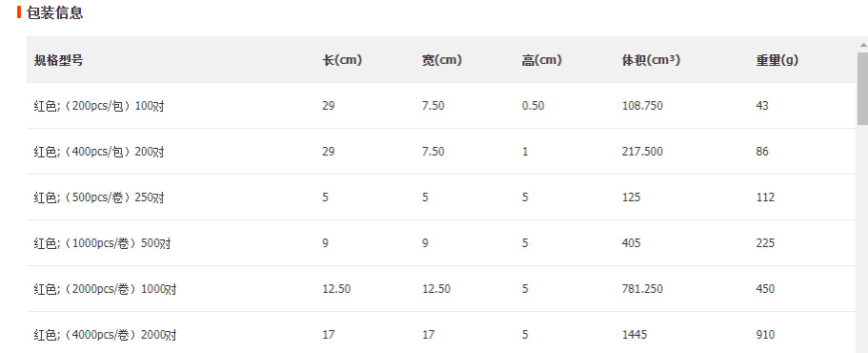
Task: Click the 宽(cm) column header
Action: coord(442,60)
